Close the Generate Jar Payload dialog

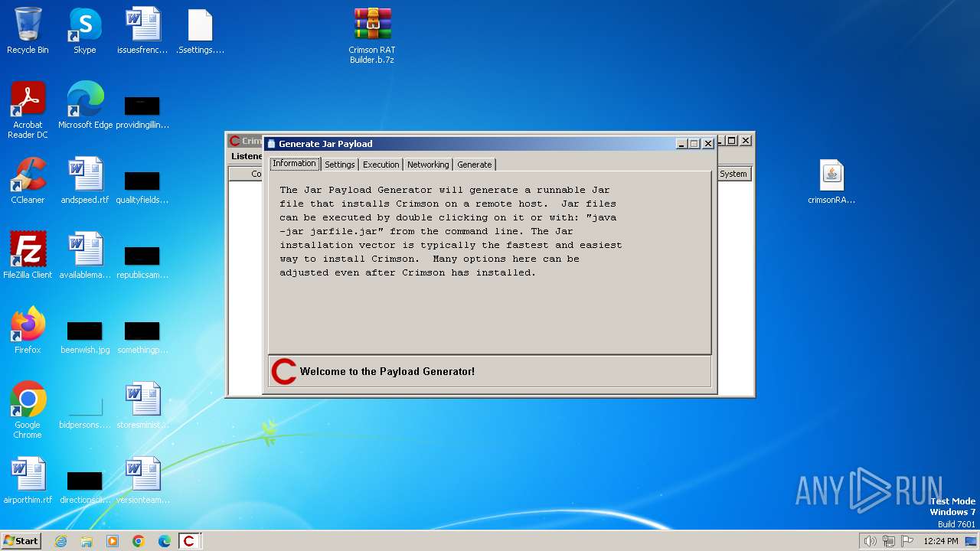click(x=708, y=144)
